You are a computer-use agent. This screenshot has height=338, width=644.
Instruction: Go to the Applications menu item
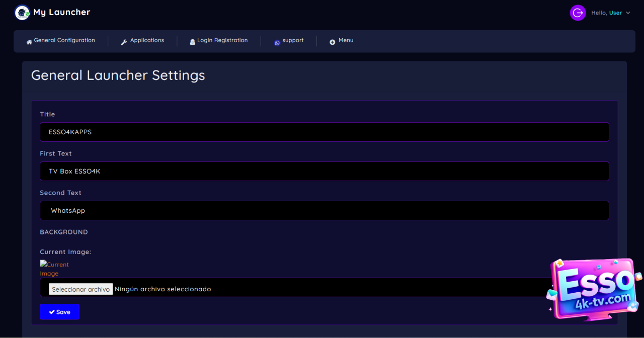[x=147, y=40]
